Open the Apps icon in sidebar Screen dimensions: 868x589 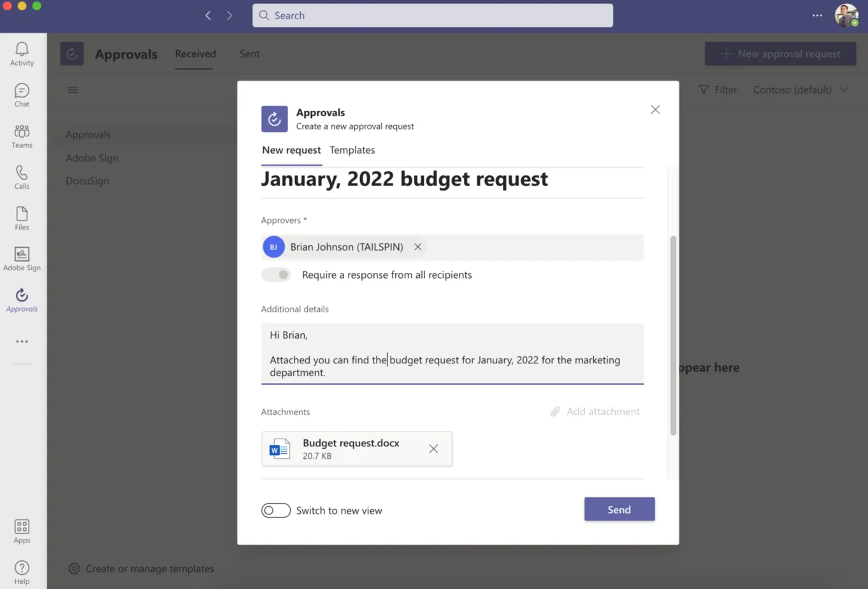pyautogui.click(x=22, y=527)
